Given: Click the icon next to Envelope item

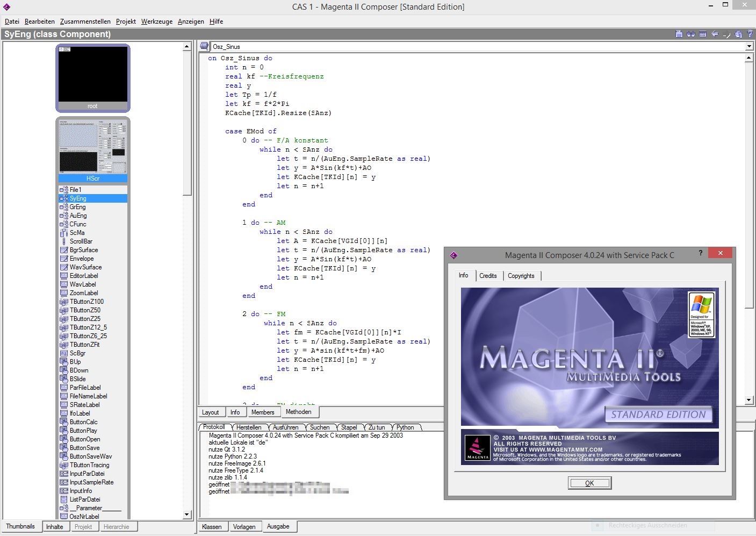Looking at the screenshot, I should [64, 259].
